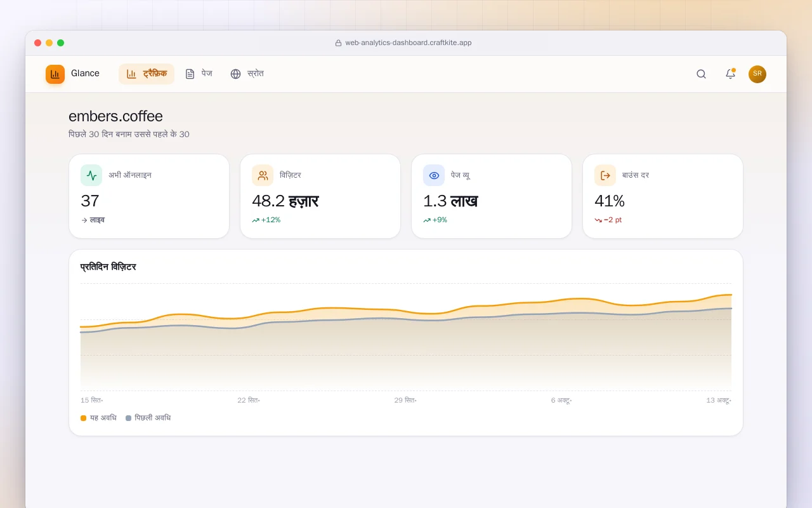Click the eye icon on पेज व्यू card

434,175
